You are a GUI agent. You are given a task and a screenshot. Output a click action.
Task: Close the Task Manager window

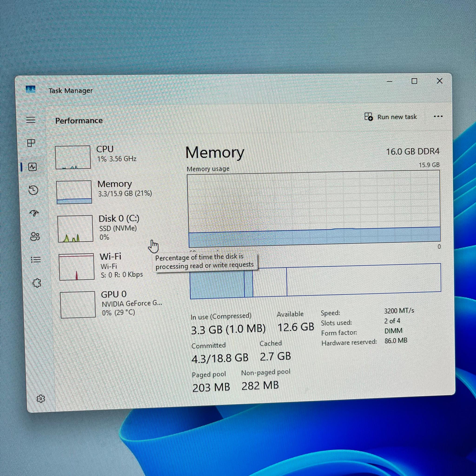tap(439, 81)
